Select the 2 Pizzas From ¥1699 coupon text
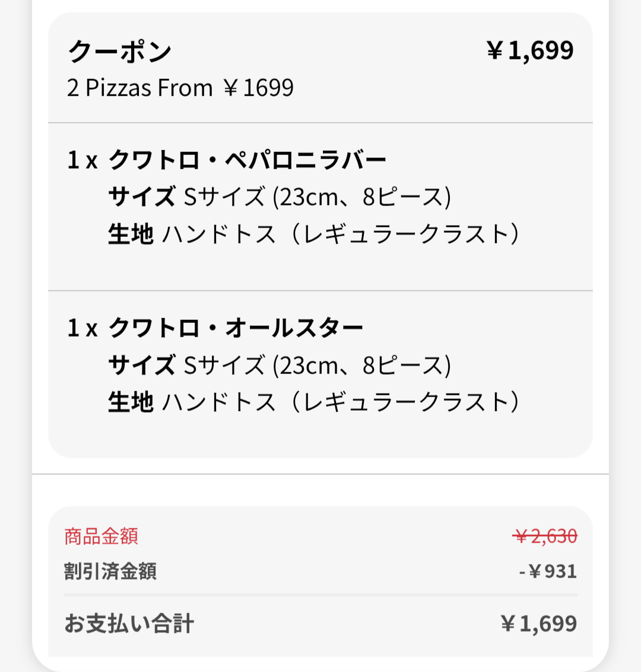 pos(180,88)
